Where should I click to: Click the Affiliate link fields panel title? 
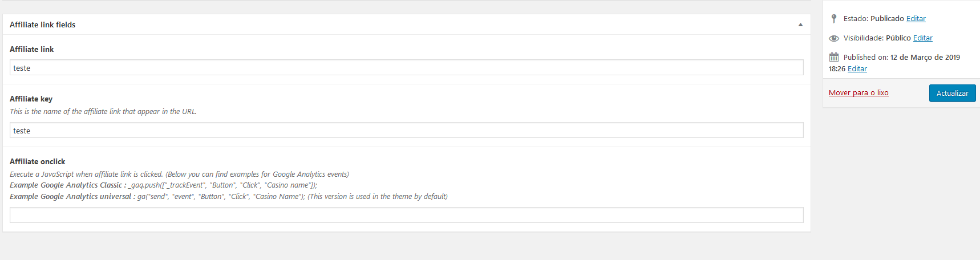click(43, 25)
